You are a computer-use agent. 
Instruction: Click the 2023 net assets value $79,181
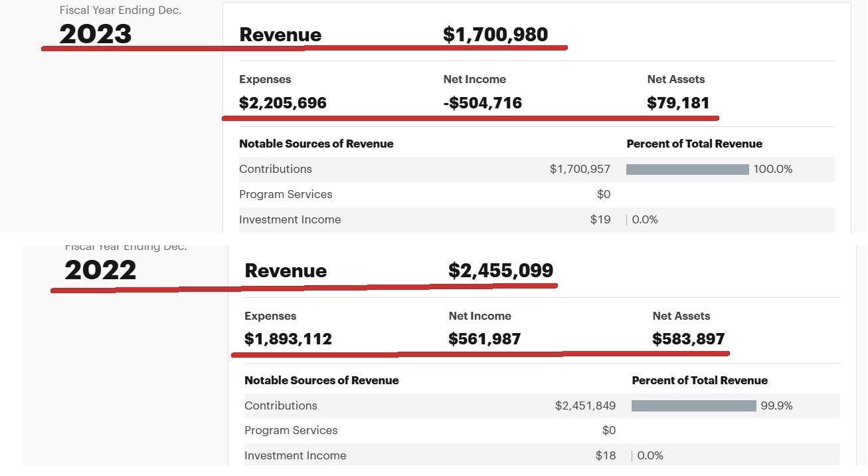678,103
